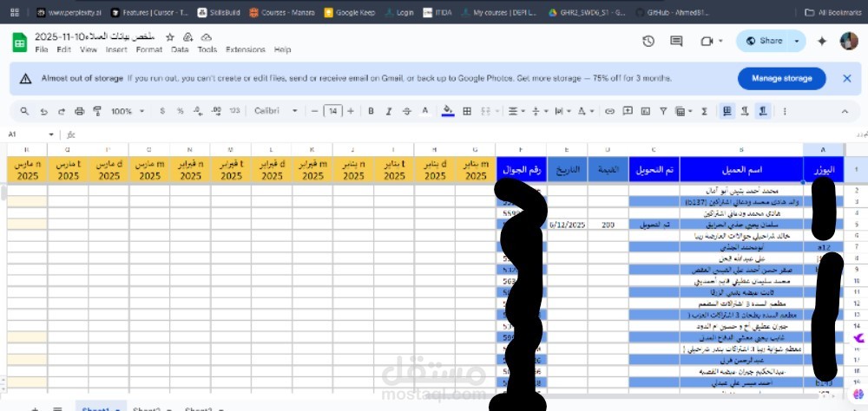
Task: Move document to a folder
Action: pyautogui.click(x=187, y=37)
